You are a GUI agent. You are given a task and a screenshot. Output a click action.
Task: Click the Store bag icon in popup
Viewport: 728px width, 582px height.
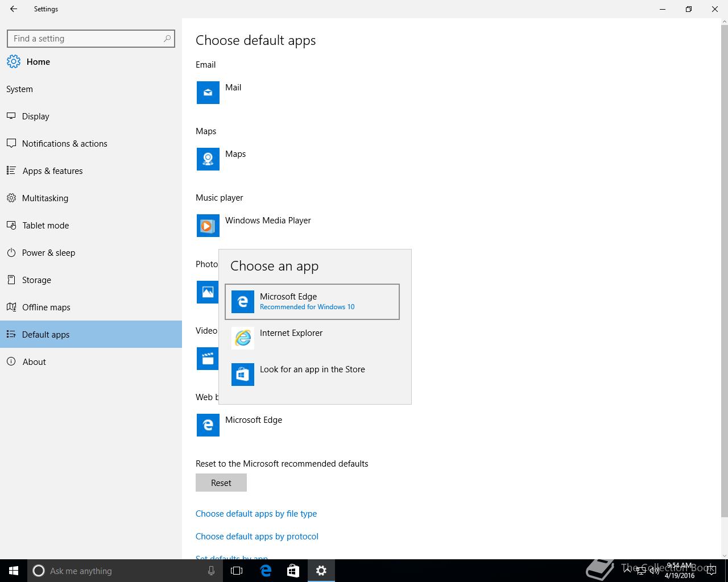tap(243, 375)
